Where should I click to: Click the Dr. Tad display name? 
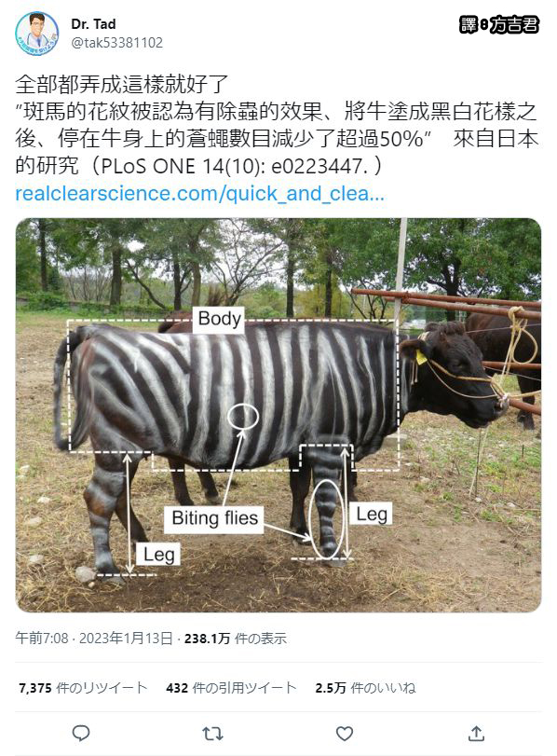[93, 23]
